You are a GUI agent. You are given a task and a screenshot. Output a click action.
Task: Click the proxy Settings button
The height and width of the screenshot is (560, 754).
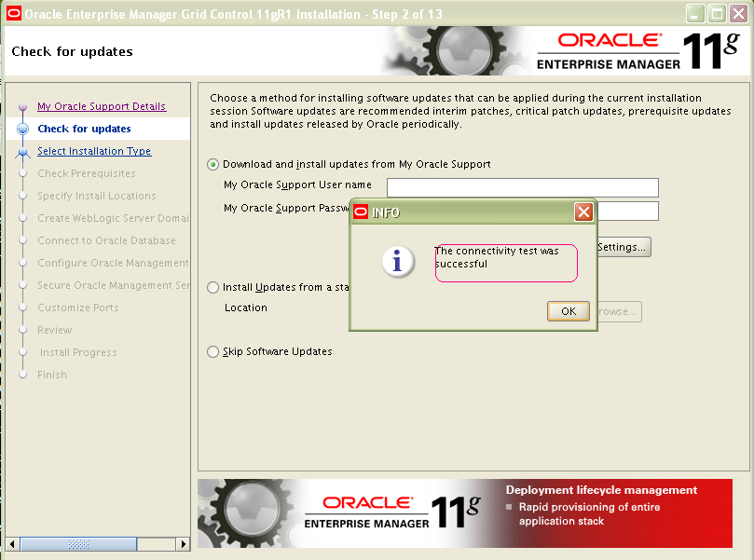click(623, 247)
